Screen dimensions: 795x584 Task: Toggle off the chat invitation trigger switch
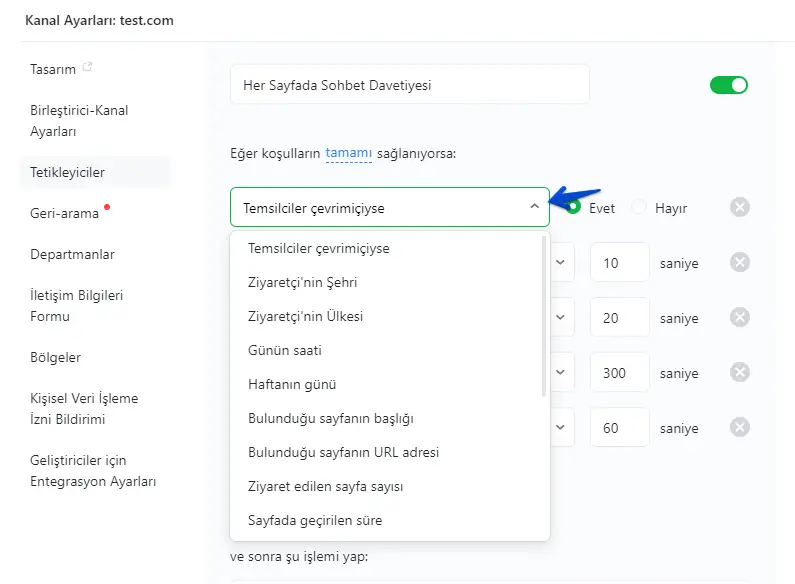tap(729, 85)
